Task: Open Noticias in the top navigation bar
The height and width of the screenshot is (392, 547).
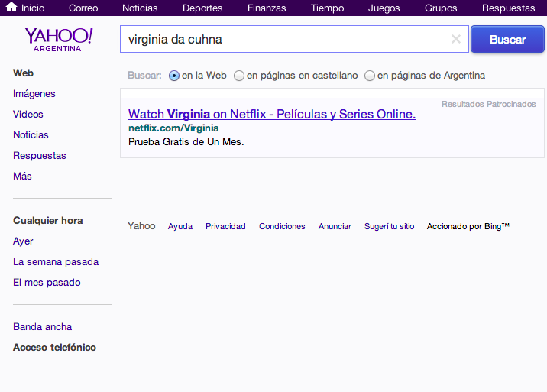Action: 140,8
